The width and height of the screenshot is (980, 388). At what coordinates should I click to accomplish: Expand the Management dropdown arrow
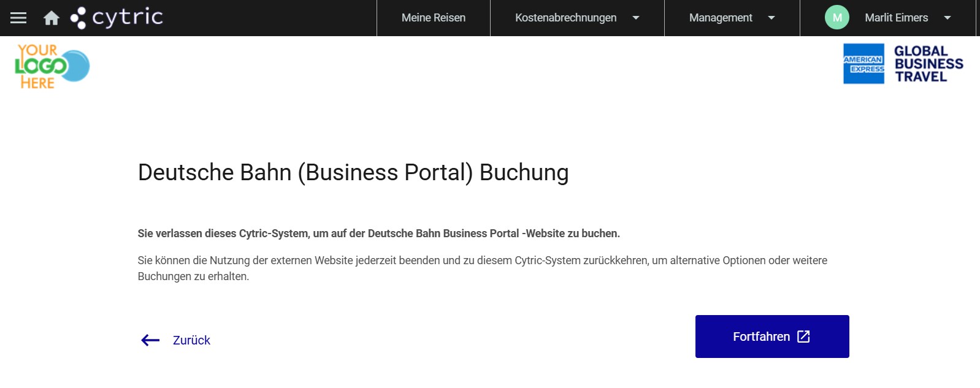point(771,18)
